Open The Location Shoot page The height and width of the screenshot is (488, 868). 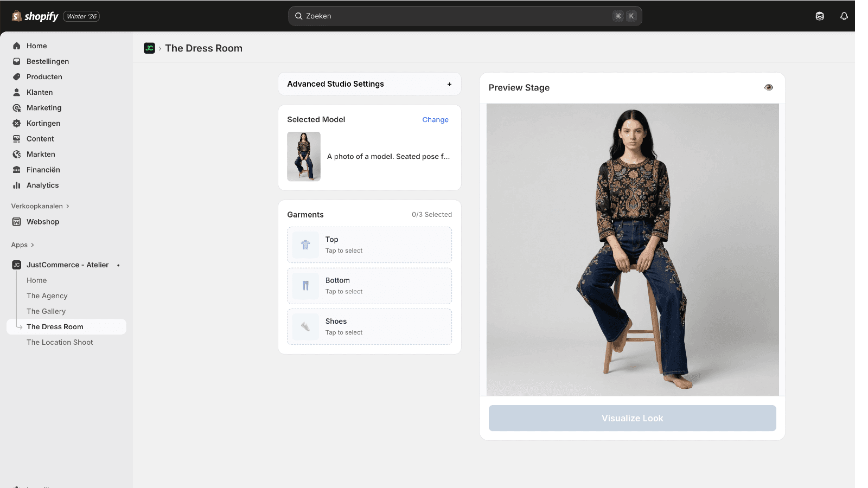[60, 342]
